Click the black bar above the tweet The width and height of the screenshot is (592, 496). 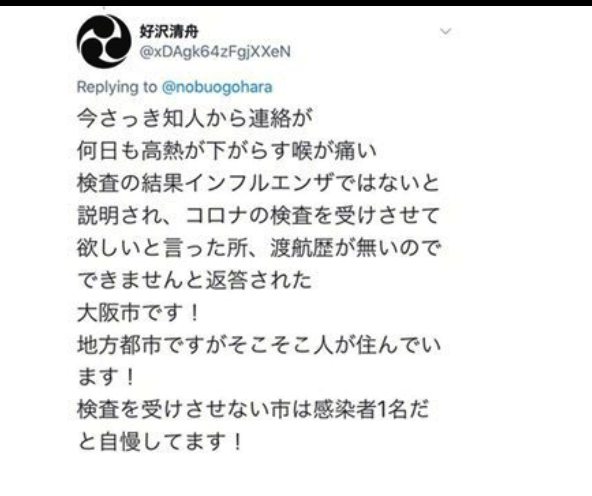(x=296, y=3)
